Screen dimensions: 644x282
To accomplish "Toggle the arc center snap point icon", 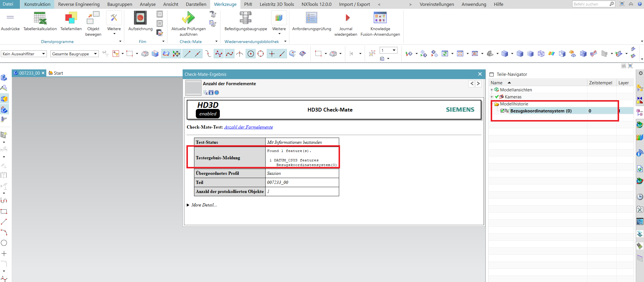I will point(251,54).
